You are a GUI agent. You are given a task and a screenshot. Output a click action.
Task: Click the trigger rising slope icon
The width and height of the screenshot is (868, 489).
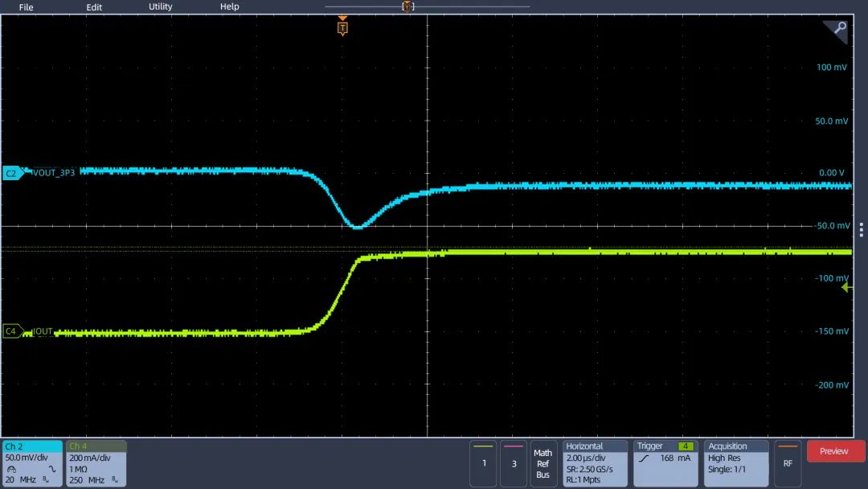coord(643,458)
